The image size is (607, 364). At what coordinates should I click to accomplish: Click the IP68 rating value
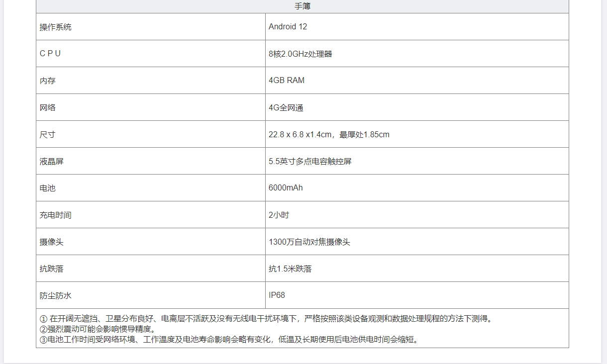(277, 295)
